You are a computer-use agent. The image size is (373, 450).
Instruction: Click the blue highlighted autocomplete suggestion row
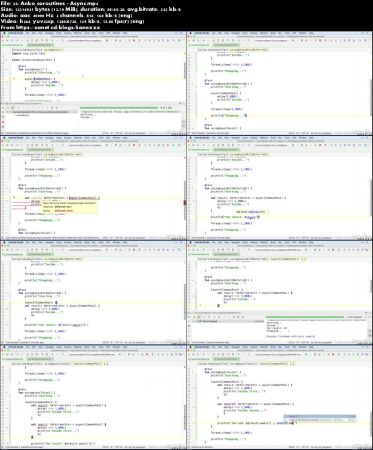coord(320,416)
